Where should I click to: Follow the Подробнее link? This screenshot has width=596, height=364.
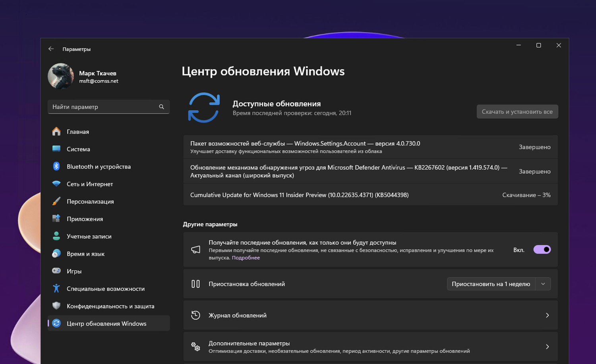[x=246, y=258]
